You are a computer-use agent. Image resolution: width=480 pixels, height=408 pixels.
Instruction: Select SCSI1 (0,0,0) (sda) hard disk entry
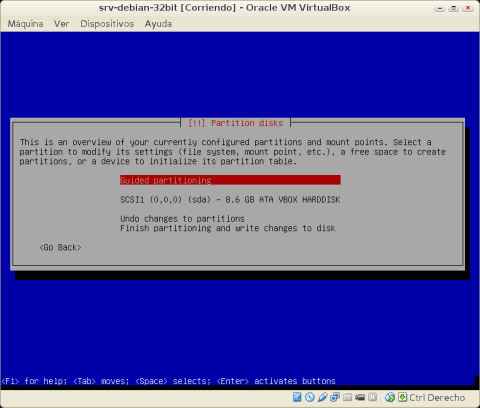230,199
